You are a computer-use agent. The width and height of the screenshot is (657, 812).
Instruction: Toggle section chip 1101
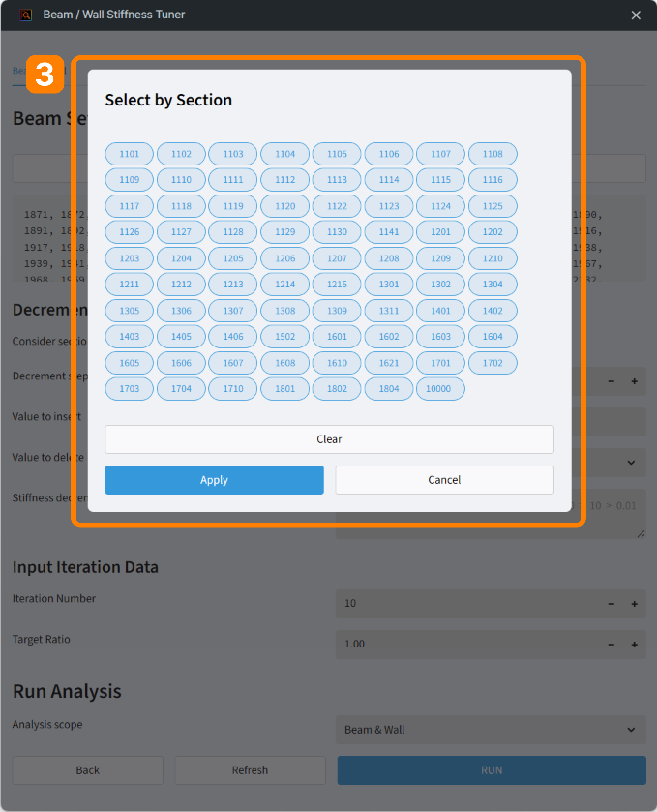tap(129, 154)
